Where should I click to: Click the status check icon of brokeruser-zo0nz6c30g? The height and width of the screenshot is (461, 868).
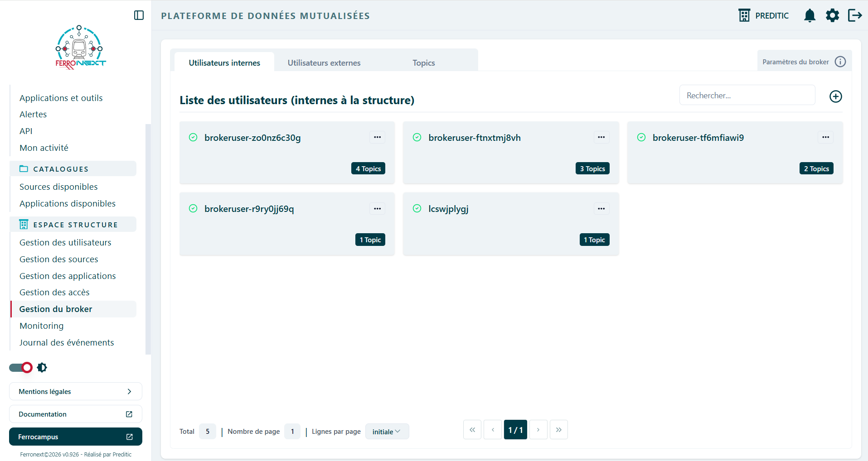click(x=193, y=137)
